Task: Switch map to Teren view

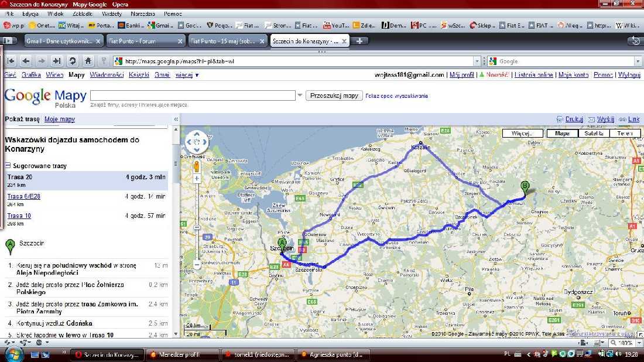Action: coord(625,133)
